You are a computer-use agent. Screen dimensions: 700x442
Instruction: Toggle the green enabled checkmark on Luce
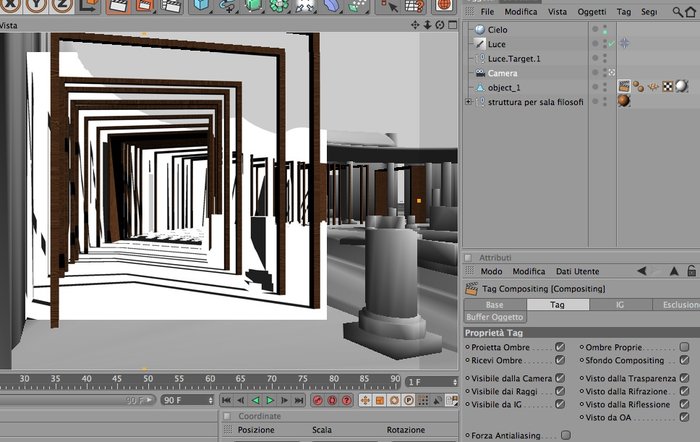click(x=612, y=43)
